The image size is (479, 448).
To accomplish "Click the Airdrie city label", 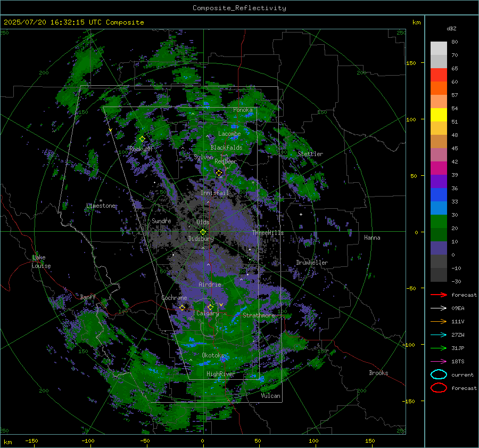I will click(x=210, y=284).
